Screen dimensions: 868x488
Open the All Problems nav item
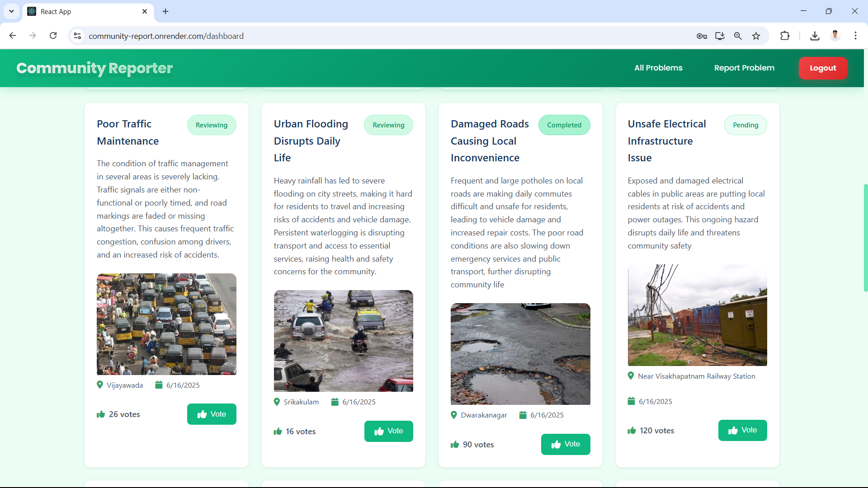[x=658, y=68]
